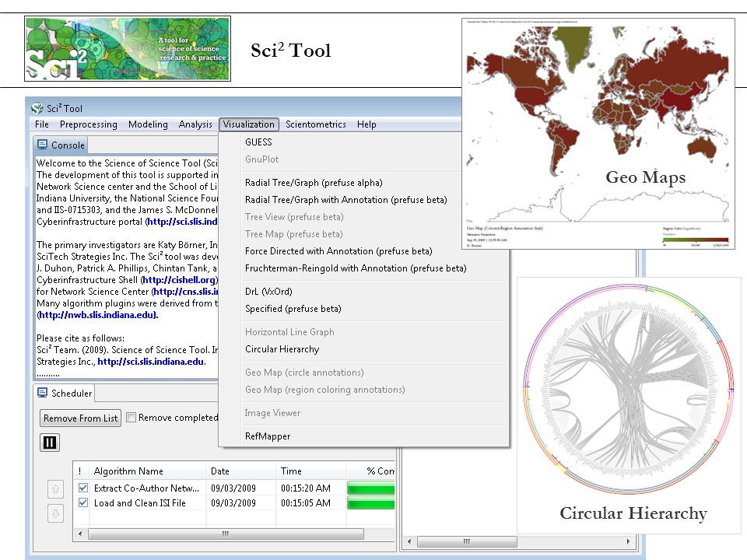Open the Cyberinfrastructure portal http://sci.slis link
The height and width of the screenshot is (560, 747).
coord(182,222)
